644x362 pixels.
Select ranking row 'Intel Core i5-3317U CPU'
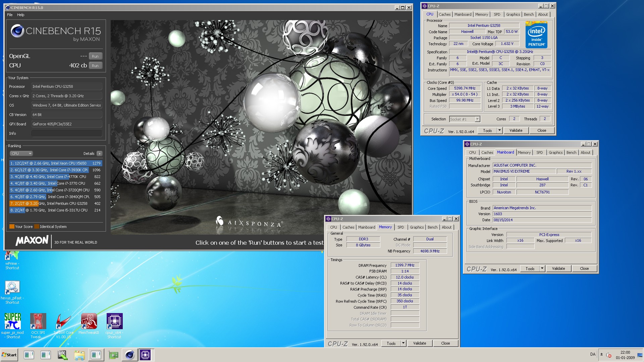(56, 210)
